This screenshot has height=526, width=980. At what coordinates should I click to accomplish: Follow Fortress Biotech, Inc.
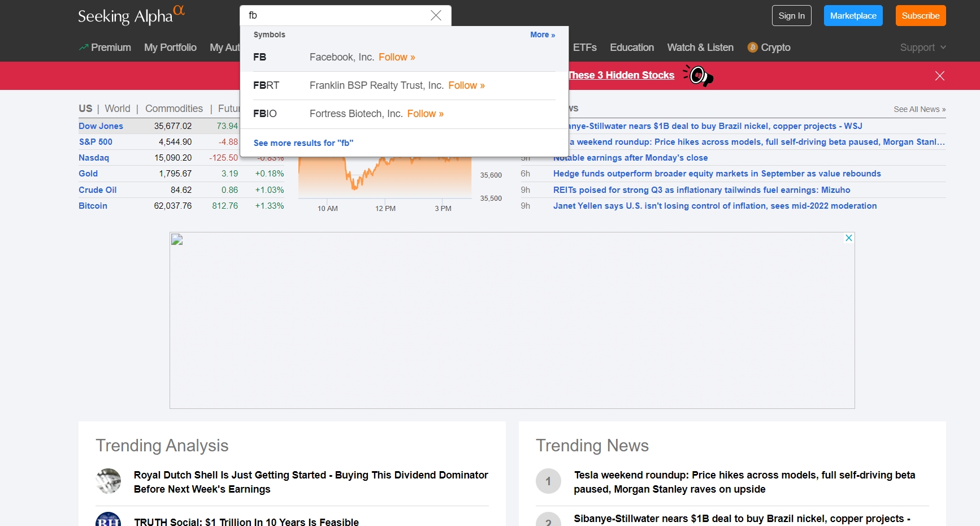pyautogui.click(x=425, y=114)
